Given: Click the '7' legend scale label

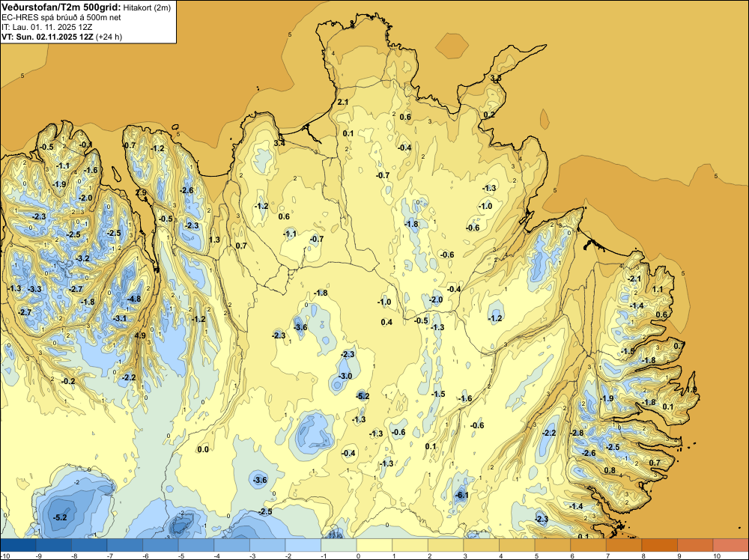Looking at the screenshot, I should coord(608,556).
